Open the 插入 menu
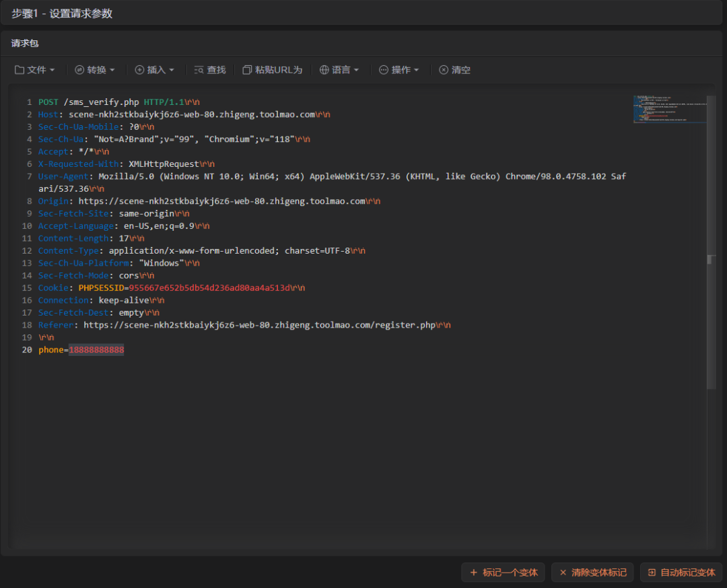727x588 pixels. tap(155, 70)
